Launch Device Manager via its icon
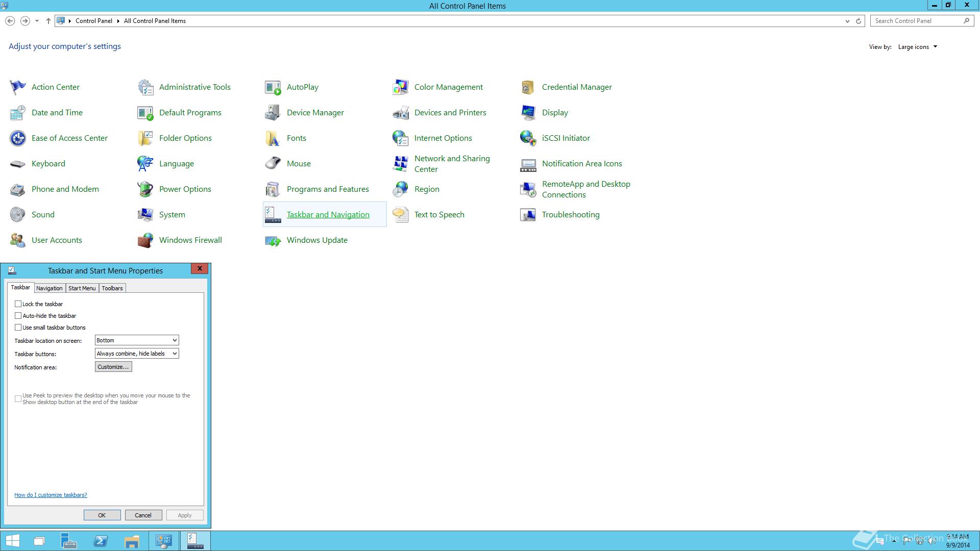Screen dimensions: 980x551 click(x=273, y=113)
